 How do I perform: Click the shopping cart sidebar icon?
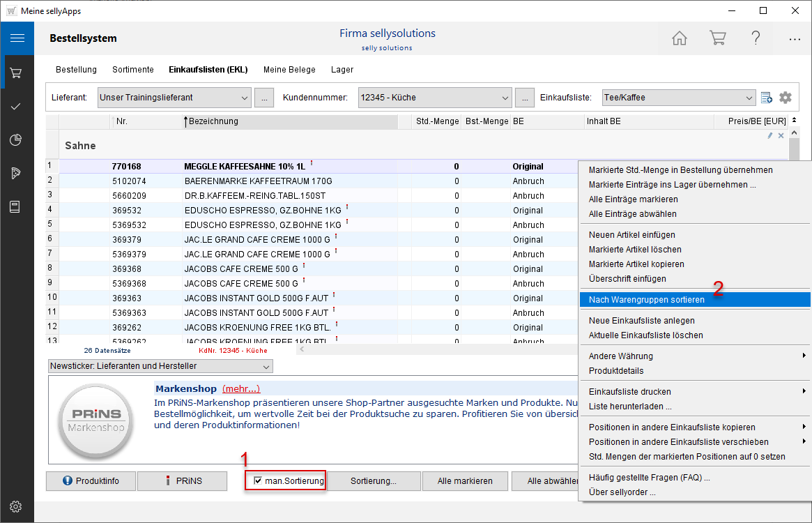point(16,73)
